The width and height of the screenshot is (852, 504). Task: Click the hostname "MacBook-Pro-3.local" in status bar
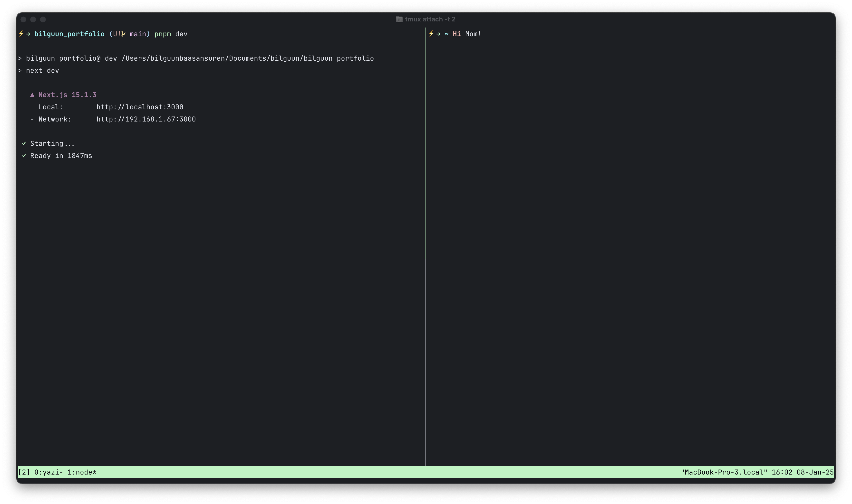724,472
